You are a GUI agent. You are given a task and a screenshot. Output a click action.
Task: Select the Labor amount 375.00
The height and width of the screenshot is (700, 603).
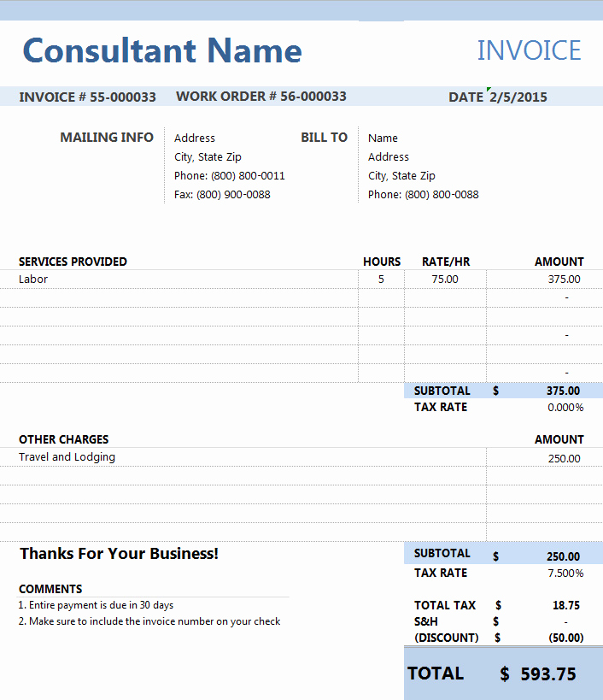pos(565,279)
